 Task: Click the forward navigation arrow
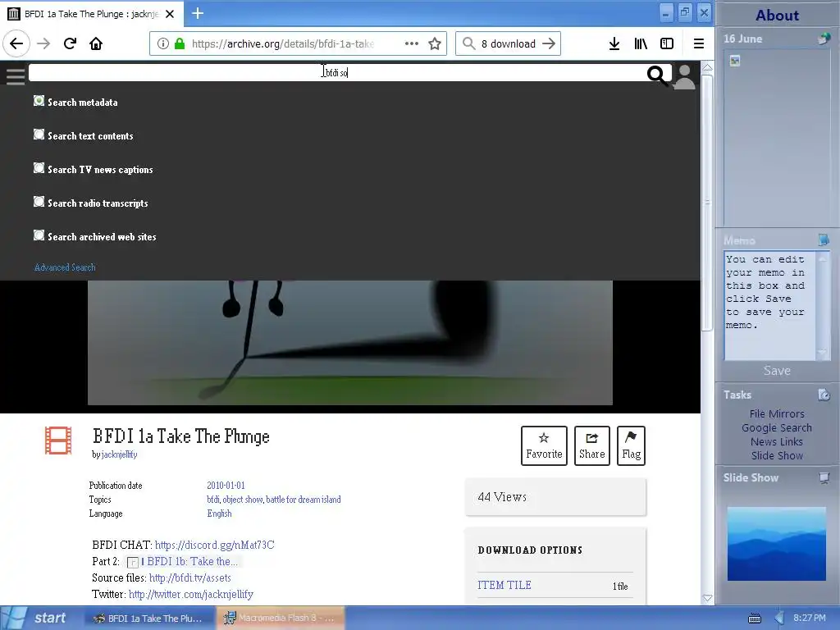coord(43,43)
